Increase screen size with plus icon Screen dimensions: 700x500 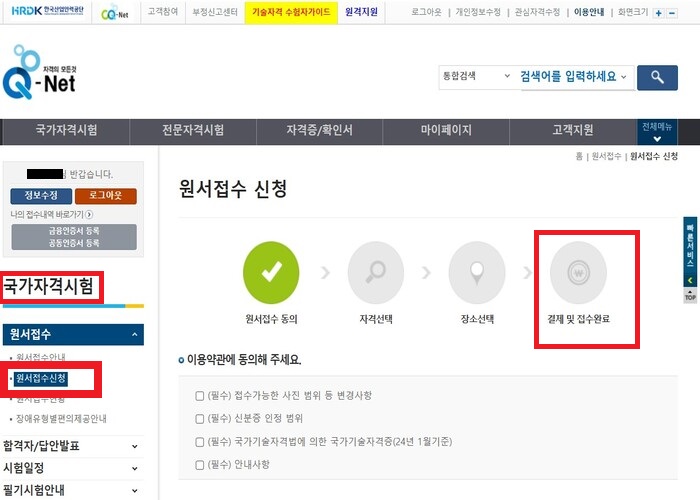coord(658,13)
